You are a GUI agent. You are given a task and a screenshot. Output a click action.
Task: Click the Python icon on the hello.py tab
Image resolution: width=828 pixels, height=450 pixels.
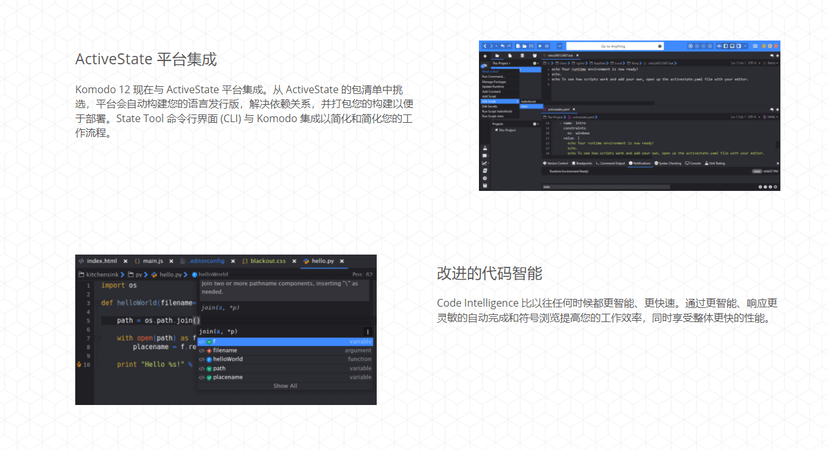pos(306,261)
